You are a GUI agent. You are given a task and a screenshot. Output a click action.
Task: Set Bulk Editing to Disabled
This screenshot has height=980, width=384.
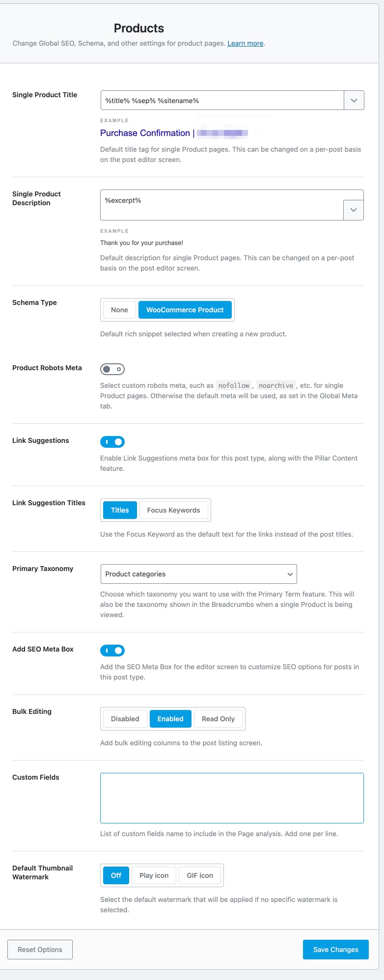tap(124, 718)
